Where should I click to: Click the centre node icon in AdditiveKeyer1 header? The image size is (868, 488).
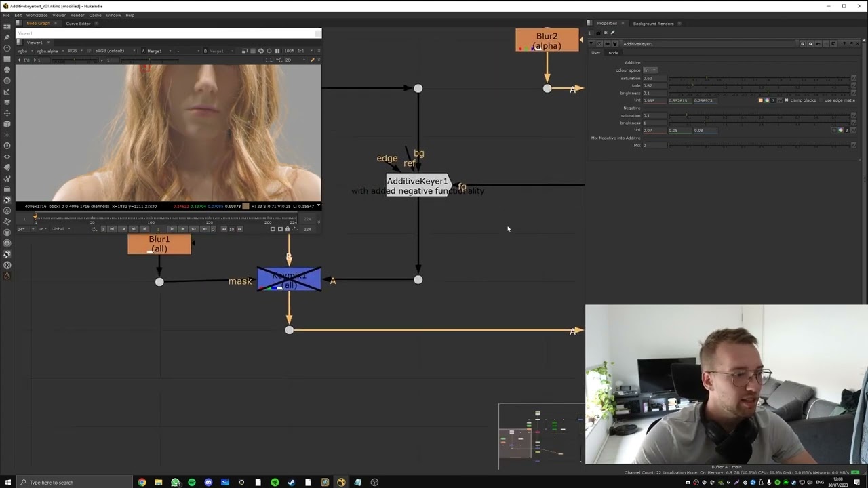click(x=599, y=43)
